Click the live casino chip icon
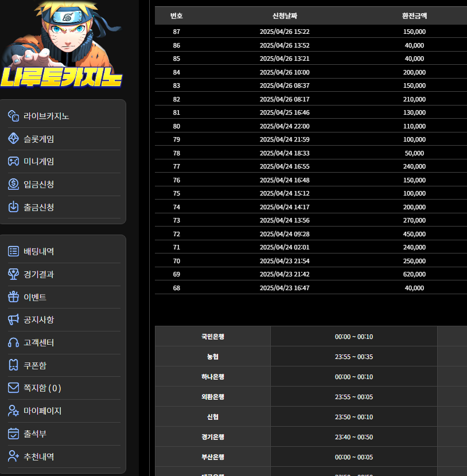Viewport: 467px width, 476px height. (14, 116)
